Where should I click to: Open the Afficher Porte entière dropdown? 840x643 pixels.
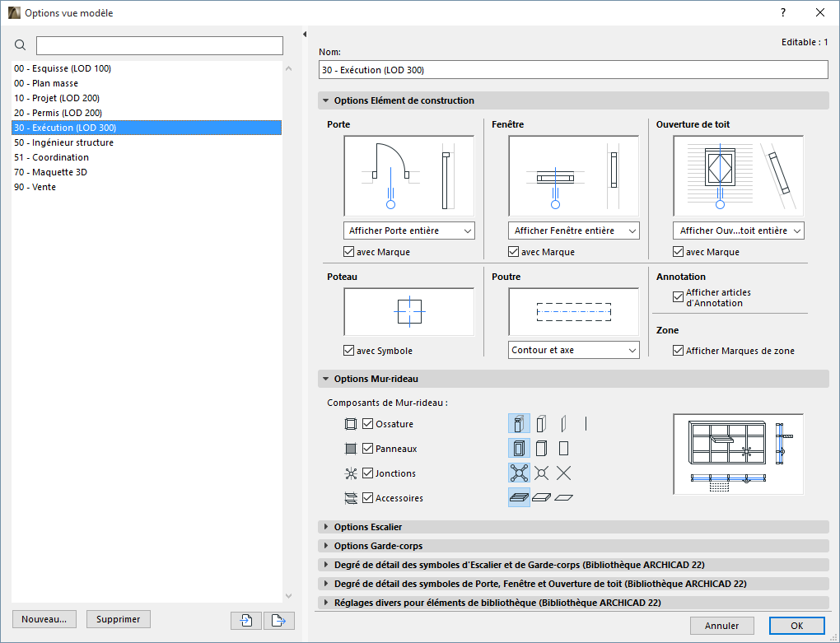(x=408, y=231)
